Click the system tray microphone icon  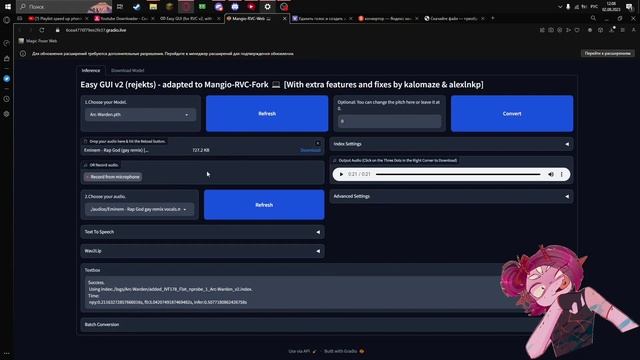(x=568, y=7)
